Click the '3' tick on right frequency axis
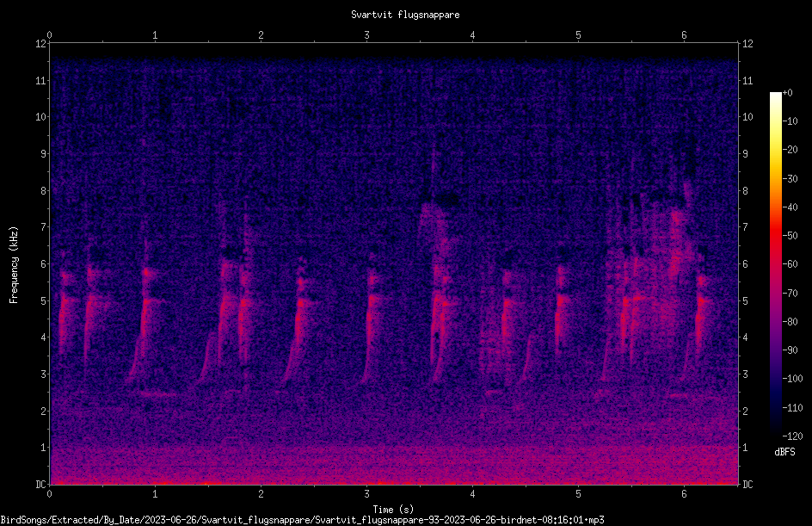Image resolution: width=812 pixels, height=526 pixels. coord(746,374)
